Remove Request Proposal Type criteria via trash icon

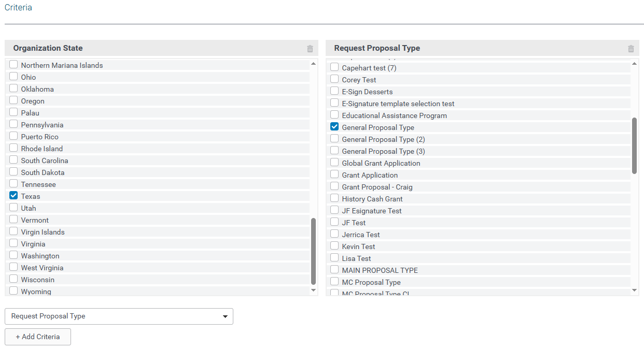(x=631, y=49)
